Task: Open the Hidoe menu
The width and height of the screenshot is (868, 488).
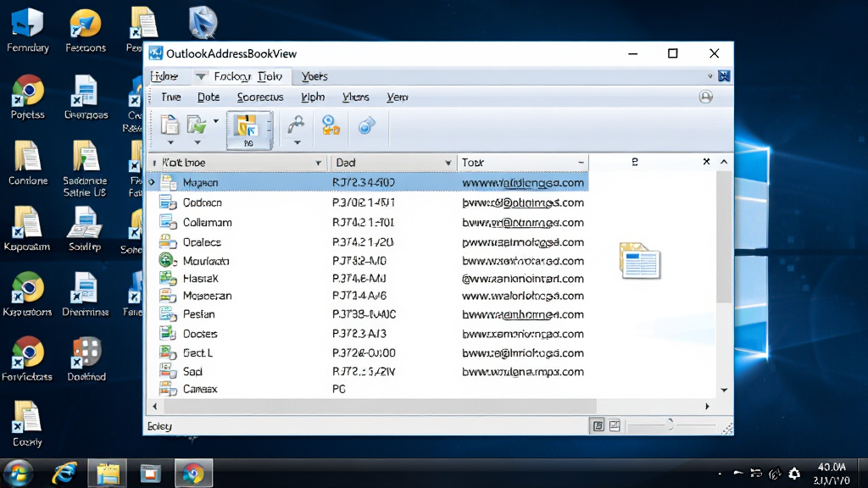Action: [x=164, y=76]
